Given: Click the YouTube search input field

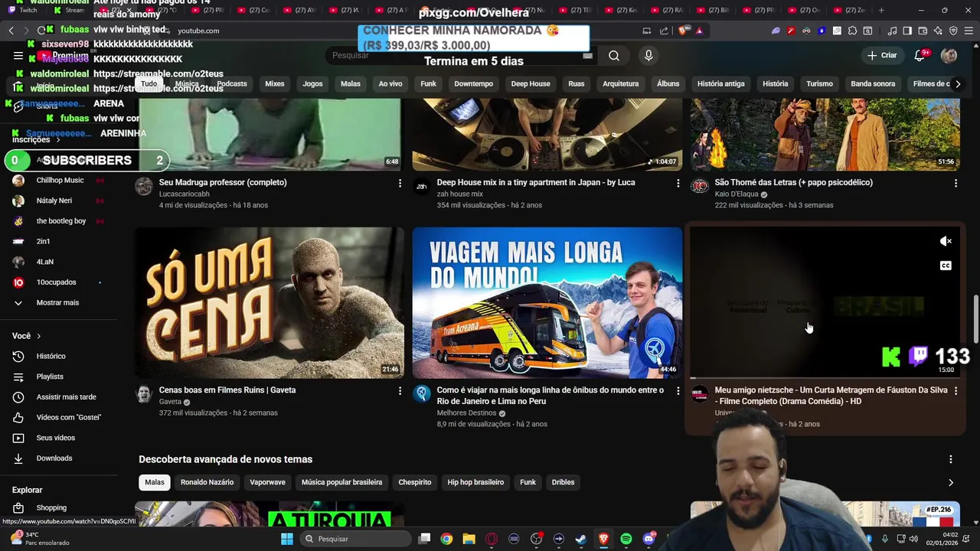Looking at the screenshot, I should tap(459, 55).
